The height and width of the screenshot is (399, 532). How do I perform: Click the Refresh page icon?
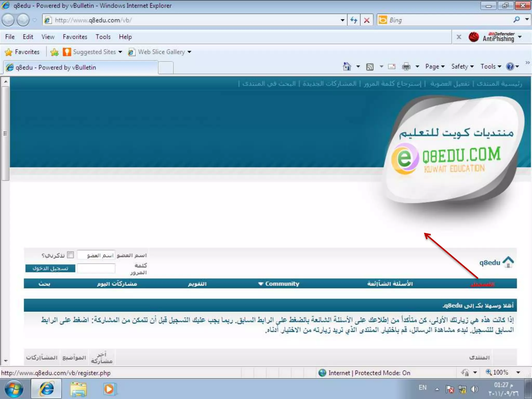354,20
